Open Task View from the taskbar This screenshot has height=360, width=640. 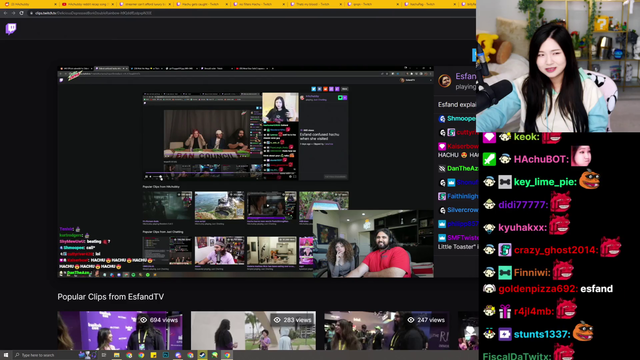coord(104,355)
